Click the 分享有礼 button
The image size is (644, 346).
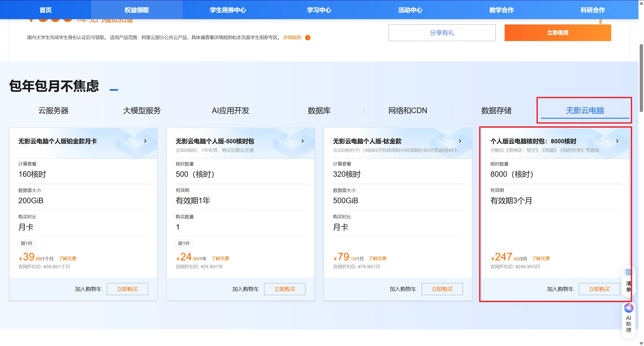(442, 33)
